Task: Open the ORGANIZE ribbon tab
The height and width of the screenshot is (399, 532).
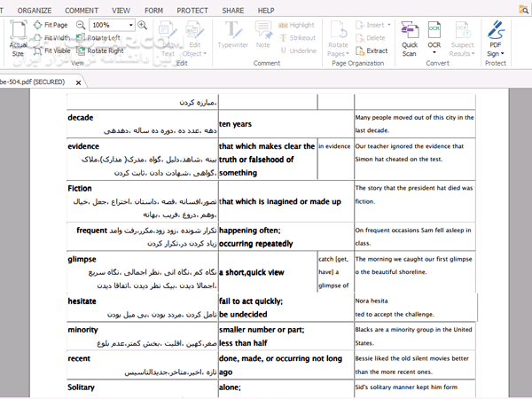Action: [x=34, y=10]
